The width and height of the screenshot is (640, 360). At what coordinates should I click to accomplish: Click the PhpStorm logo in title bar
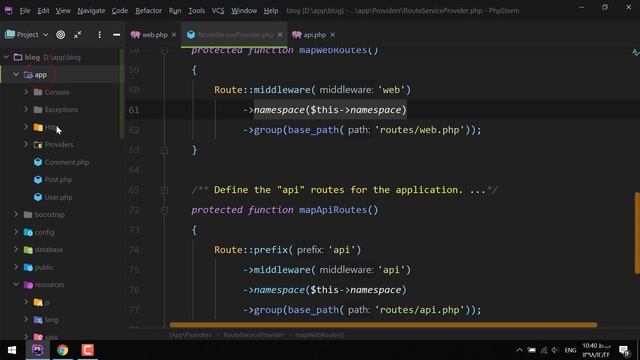tap(8, 11)
